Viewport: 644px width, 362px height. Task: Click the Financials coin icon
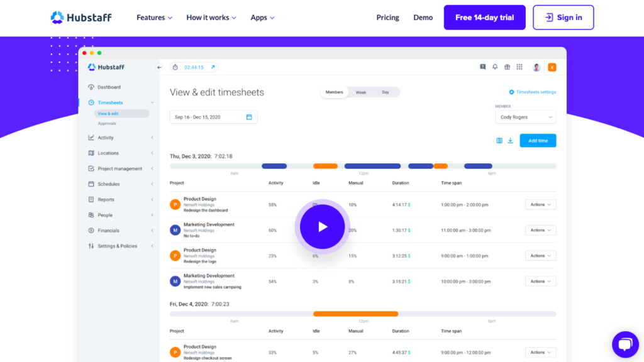pyautogui.click(x=91, y=231)
